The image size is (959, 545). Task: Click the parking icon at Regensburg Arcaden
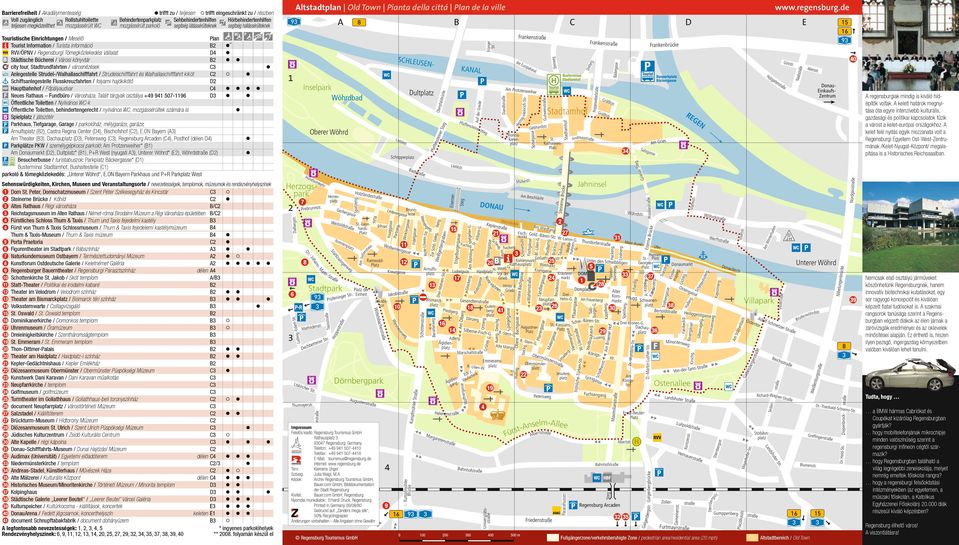[573, 505]
